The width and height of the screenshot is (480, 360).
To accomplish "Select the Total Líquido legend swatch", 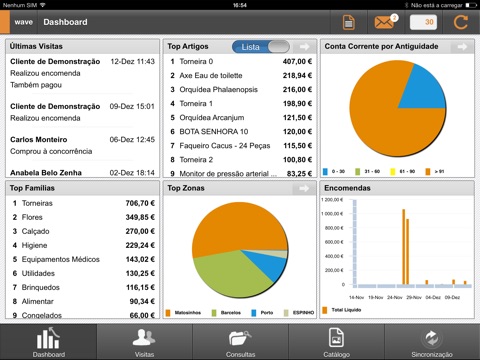I will coord(325,310).
